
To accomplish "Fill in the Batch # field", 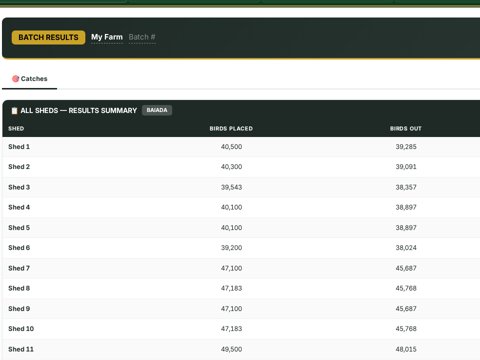I will [x=142, y=37].
